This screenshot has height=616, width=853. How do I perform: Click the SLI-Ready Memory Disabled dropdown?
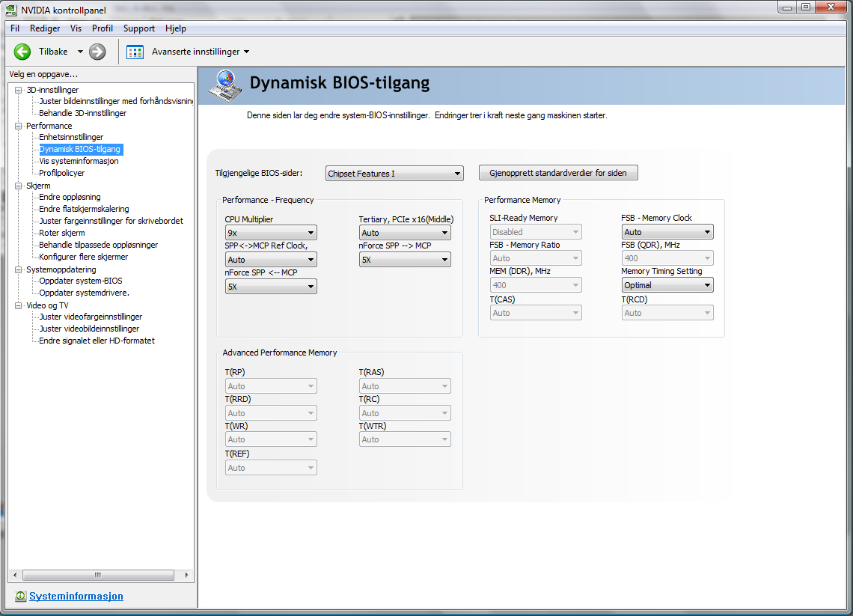536,232
